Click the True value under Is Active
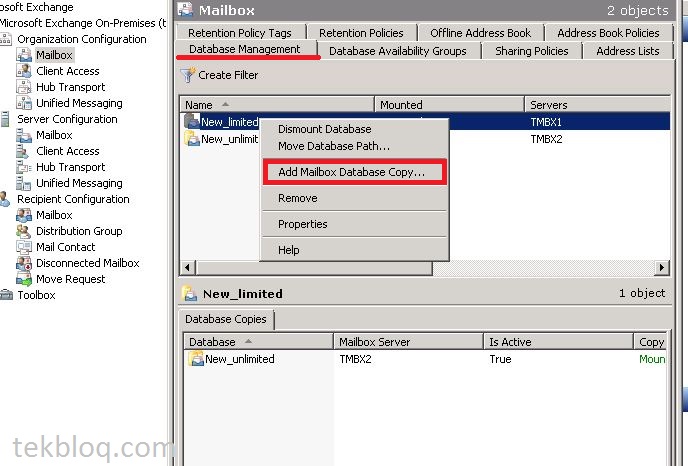 (x=500, y=358)
